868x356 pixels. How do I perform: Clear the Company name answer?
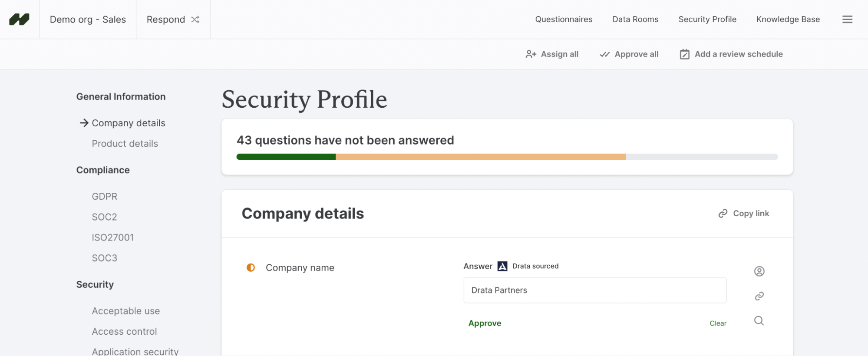click(718, 323)
